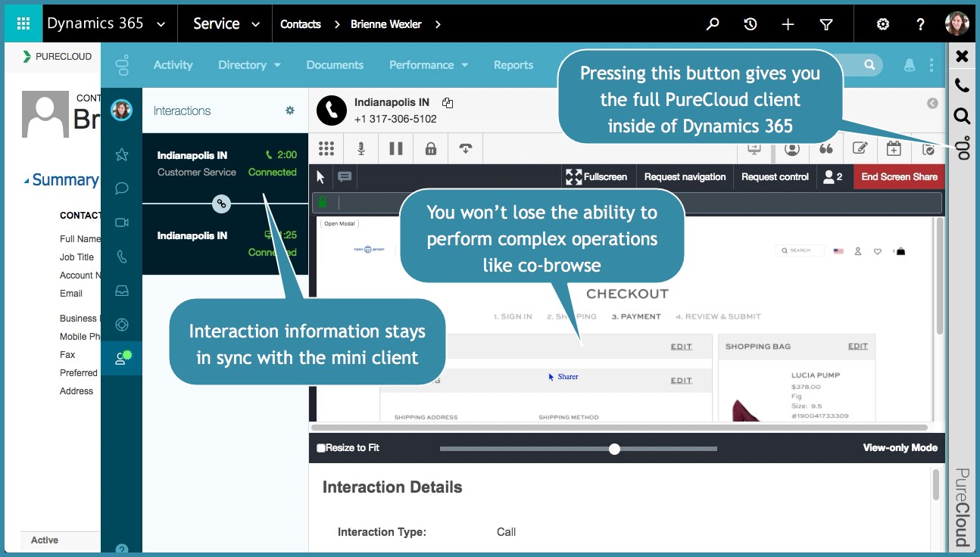The height and width of the screenshot is (557, 980).
Task: Open the Documents tab
Action: [335, 65]
